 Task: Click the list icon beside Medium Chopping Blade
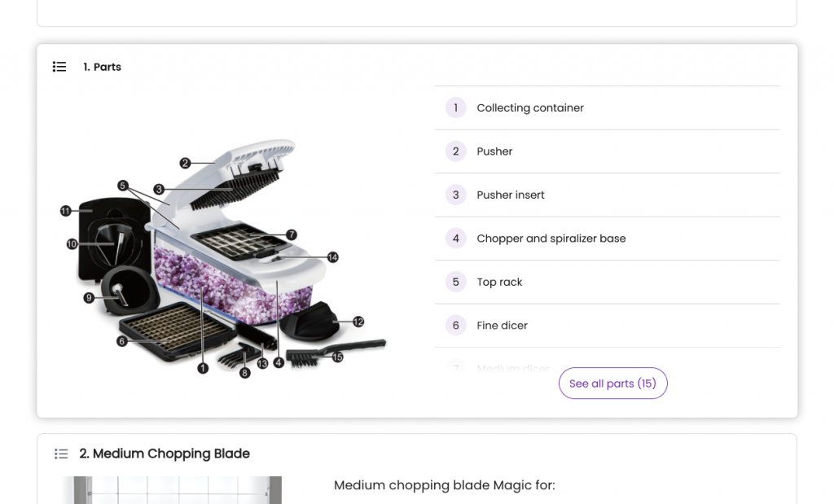tap(61, 454)
